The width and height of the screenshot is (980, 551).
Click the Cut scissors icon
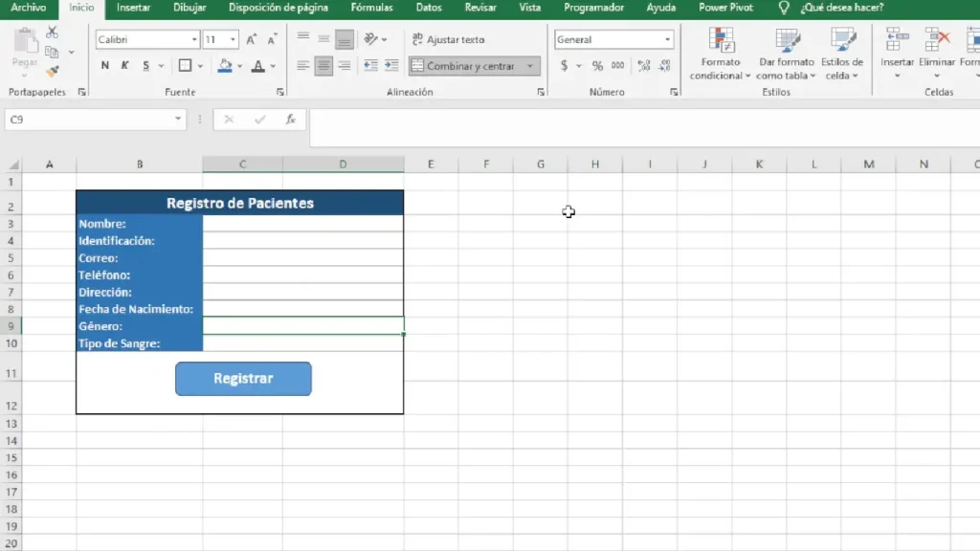point(53,33)
